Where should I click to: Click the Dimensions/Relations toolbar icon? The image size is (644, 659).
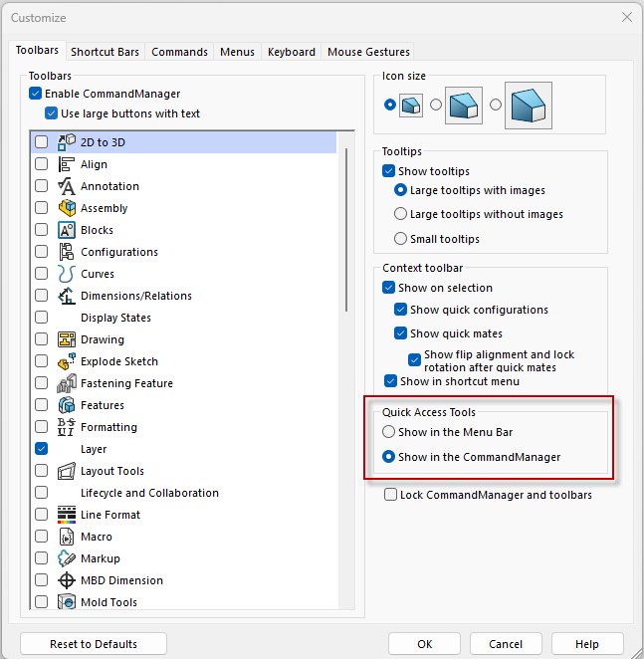[67, 296]
